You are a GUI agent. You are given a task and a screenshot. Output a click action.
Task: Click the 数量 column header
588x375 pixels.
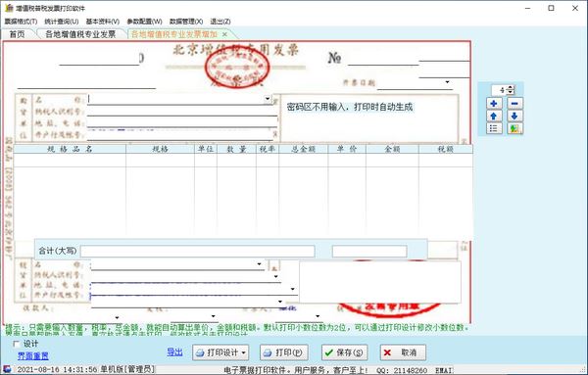click(236, 149)
